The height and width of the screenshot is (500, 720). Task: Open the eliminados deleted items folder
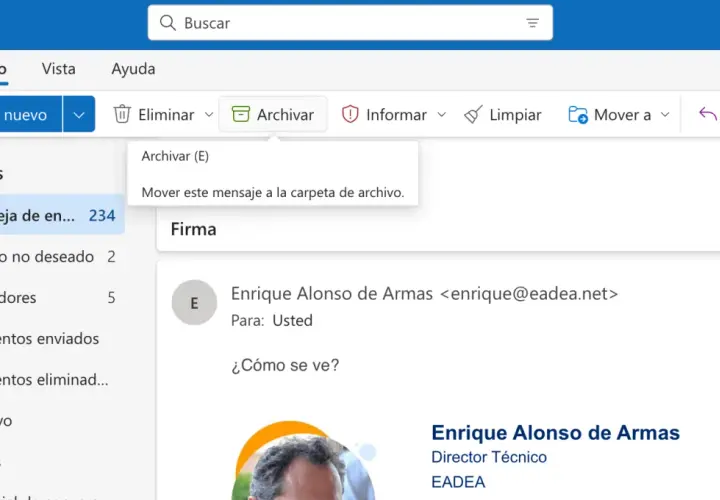pyautogui.click(x=62, y=379)
